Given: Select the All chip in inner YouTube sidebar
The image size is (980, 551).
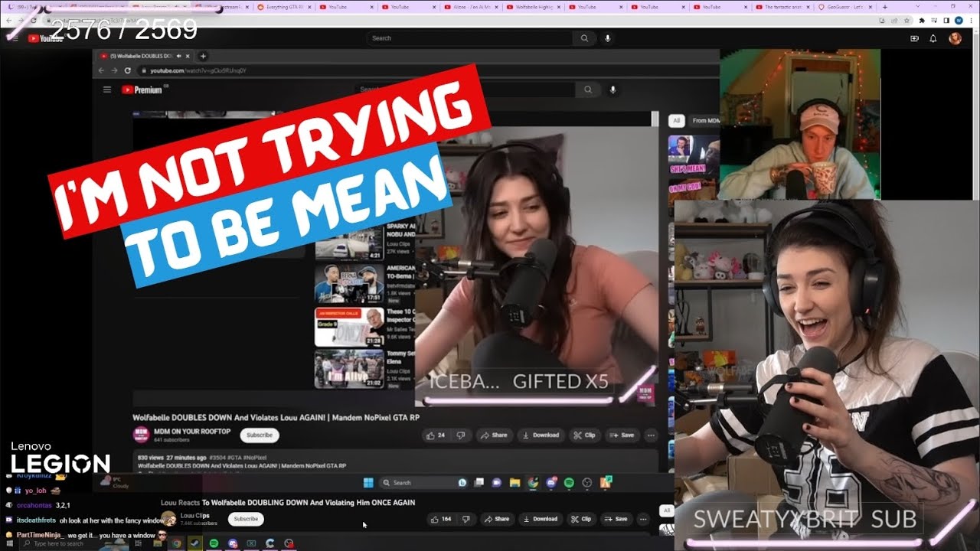Looking at the screenshot, I should [x=676, y=121].
